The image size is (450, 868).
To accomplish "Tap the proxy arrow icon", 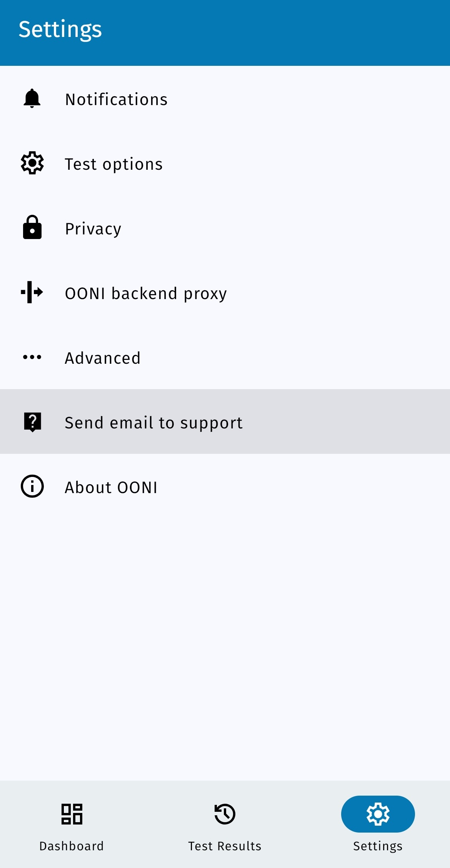I will [32, 292].
